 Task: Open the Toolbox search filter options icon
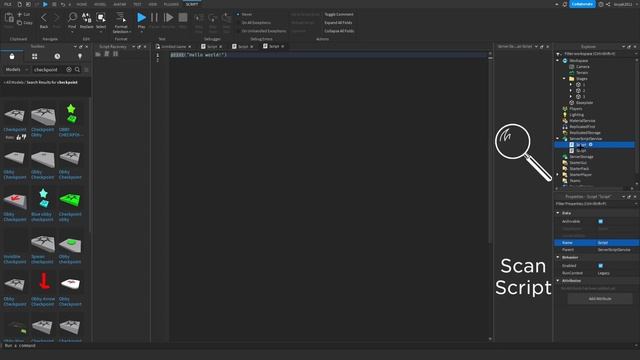(86, 69)
